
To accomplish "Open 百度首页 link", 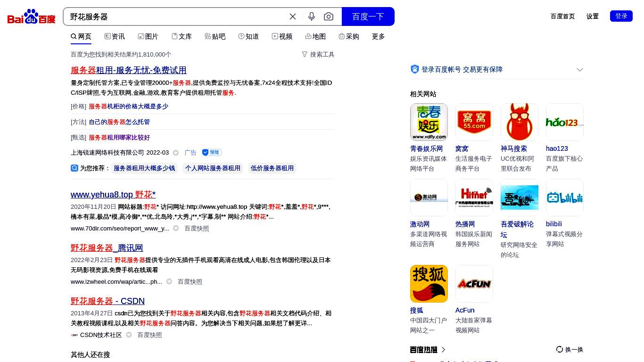I will pyautogui.click(x=563, y=16).
